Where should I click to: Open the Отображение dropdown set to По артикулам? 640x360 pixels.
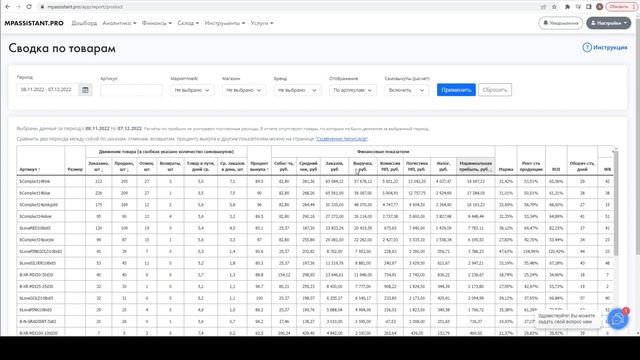[352, 90]
